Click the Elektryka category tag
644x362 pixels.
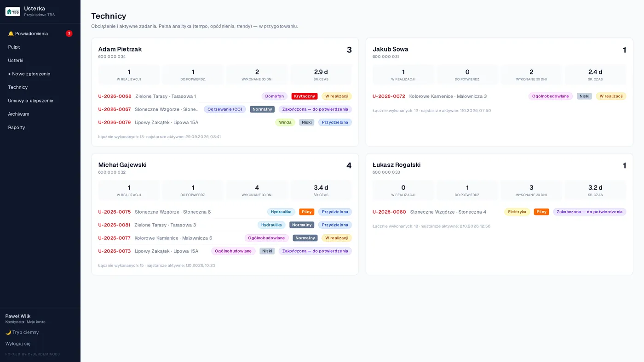click(x=517, y=212)
